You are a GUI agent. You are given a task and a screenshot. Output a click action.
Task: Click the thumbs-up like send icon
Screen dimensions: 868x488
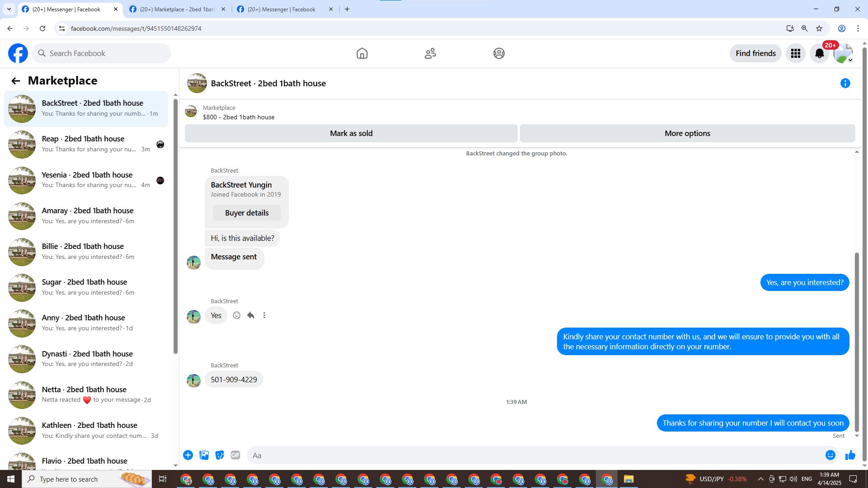coord(850,455)
